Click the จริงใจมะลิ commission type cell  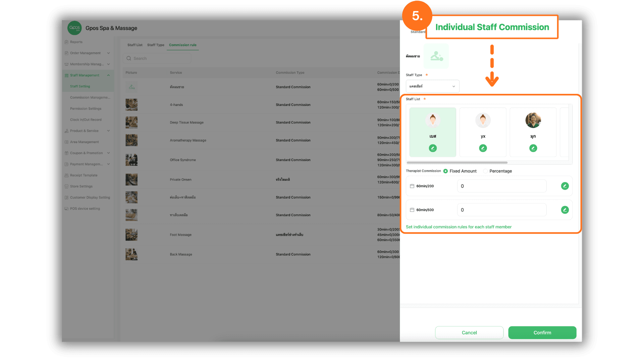click(283, 180)
